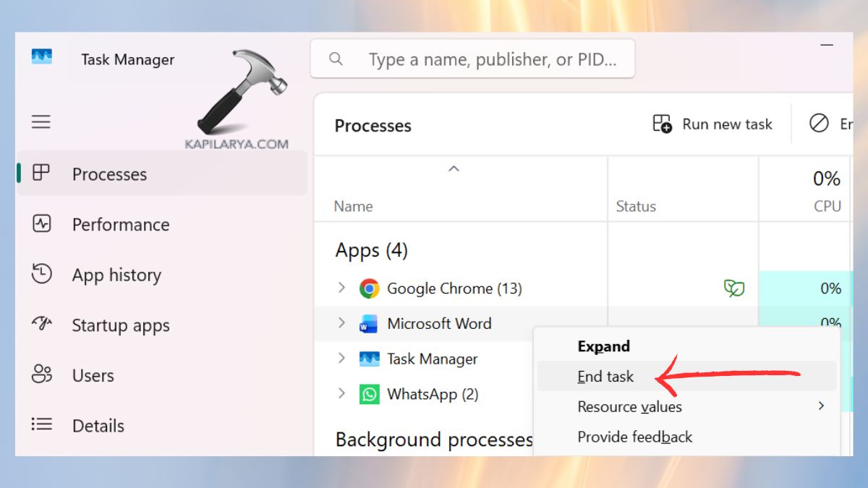Click the Google Chrome app icon
The image size is (868, 488).
(369, 288)
